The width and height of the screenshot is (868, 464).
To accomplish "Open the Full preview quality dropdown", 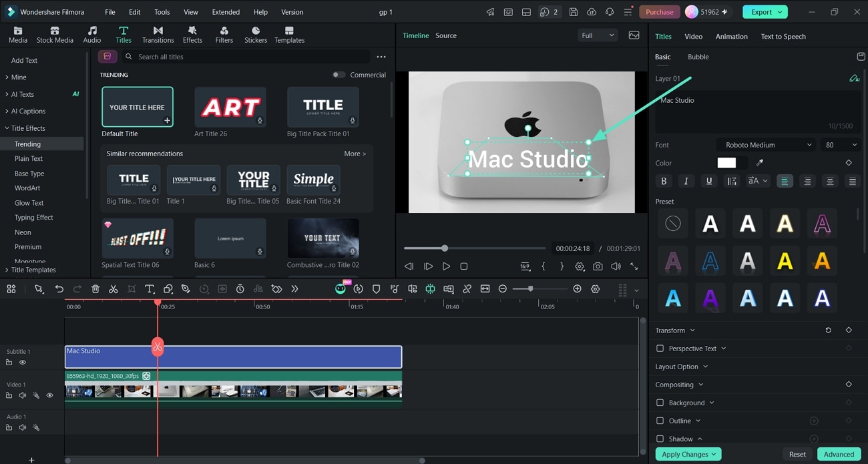I will 598,35.
